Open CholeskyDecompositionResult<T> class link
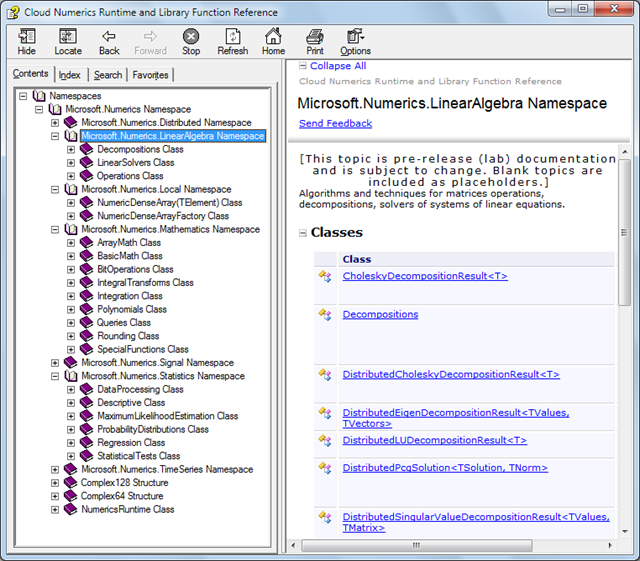The width and height of the screenshot is (640, 561). point(425,276)
